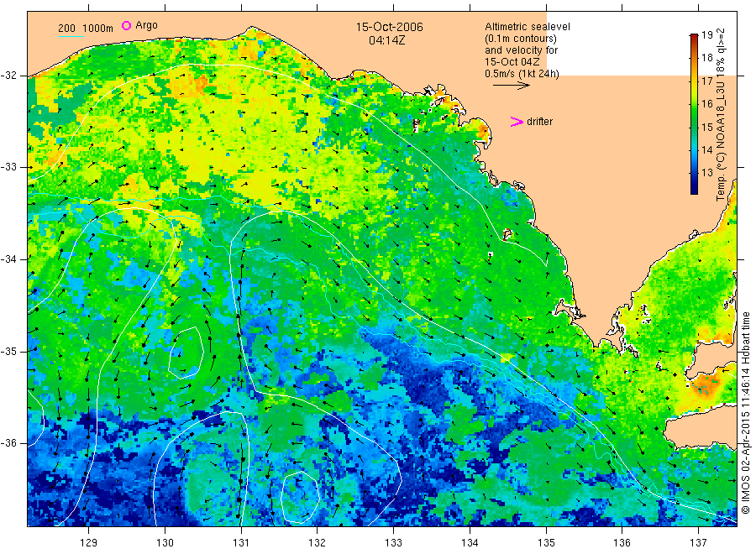The height and width of the screenshot is (554, 756).
Task: Click the IMOS copyright timestamp text
Action: [745, 412]
